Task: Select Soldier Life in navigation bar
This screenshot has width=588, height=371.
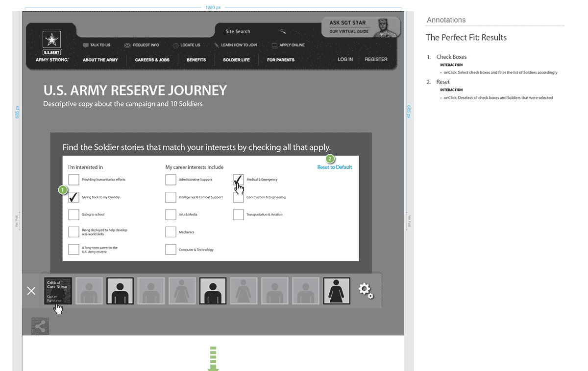Action: [x=236, y=60]
